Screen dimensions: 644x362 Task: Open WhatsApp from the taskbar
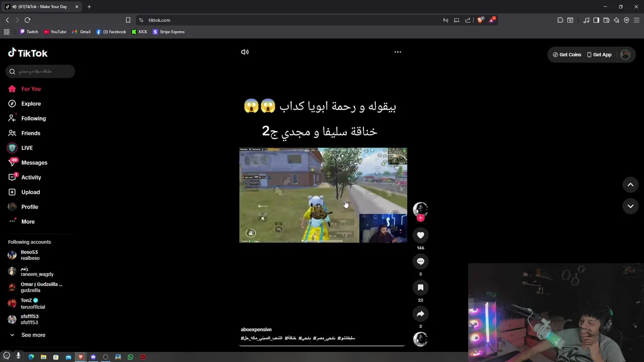(x=130, y=357)
